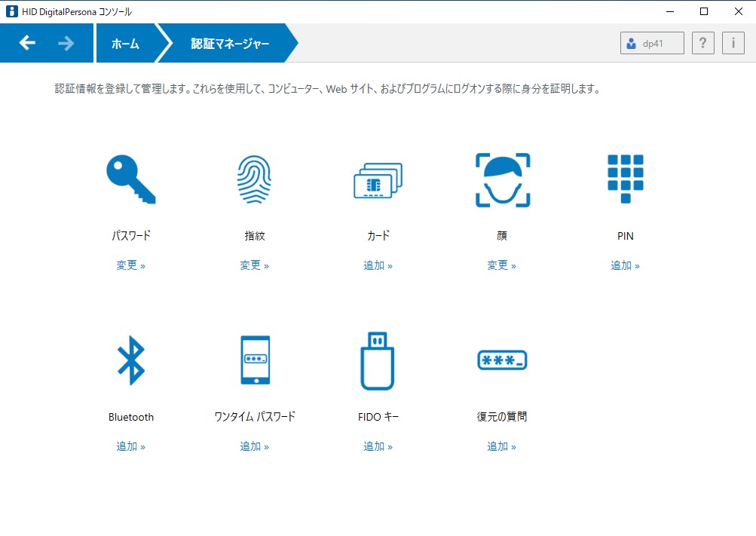Navigate to ホーム breadcrumb
756x536 pixels.
point(125,44)
